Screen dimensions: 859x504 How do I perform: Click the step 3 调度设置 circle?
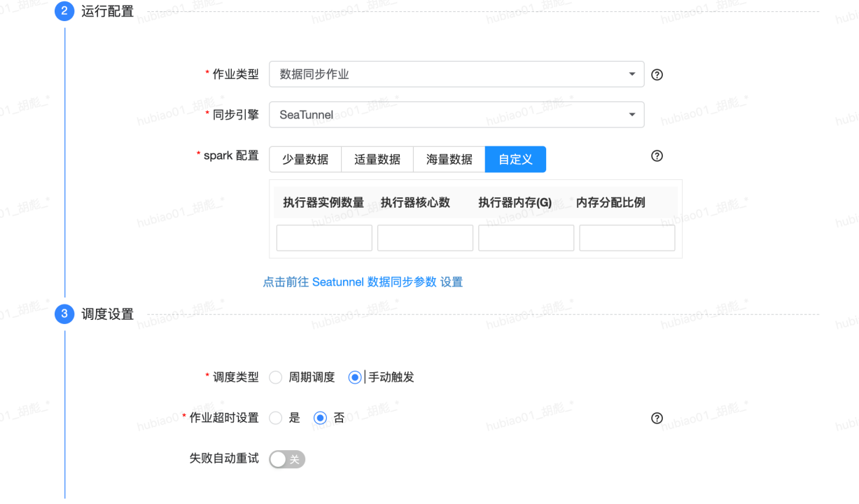(x=64, y=314)
